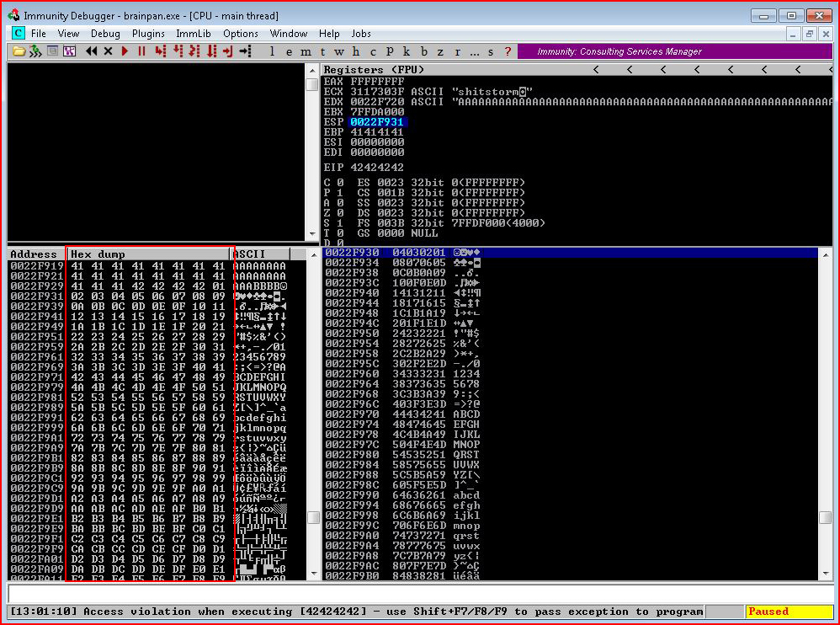
Task: Click the Registers (FPU) header bar
Action: [577, 70]
